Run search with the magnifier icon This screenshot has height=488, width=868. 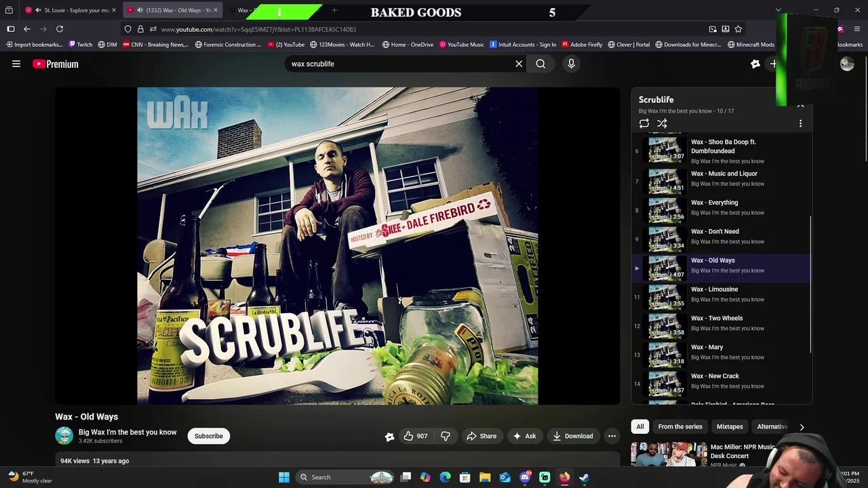(x=540, y=64)
